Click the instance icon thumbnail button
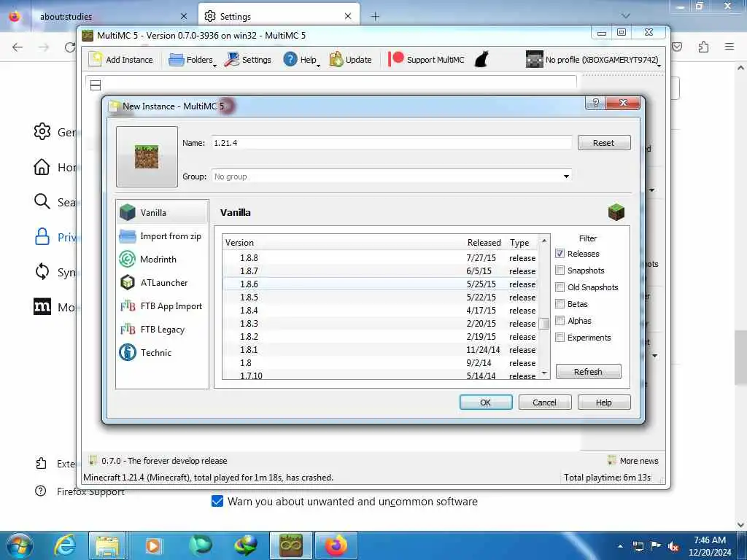 [147, 157]
